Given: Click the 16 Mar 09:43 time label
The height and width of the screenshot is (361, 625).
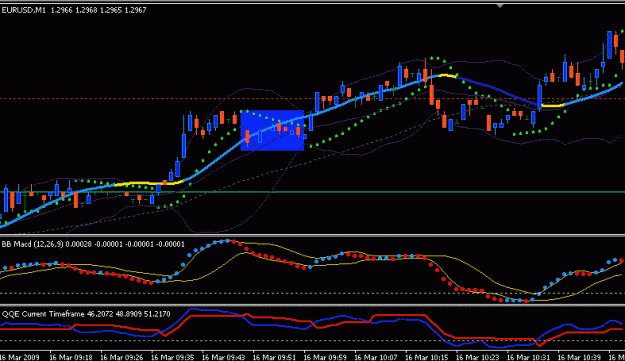Looking at the screenshot, I should click(x=223, y=357).
